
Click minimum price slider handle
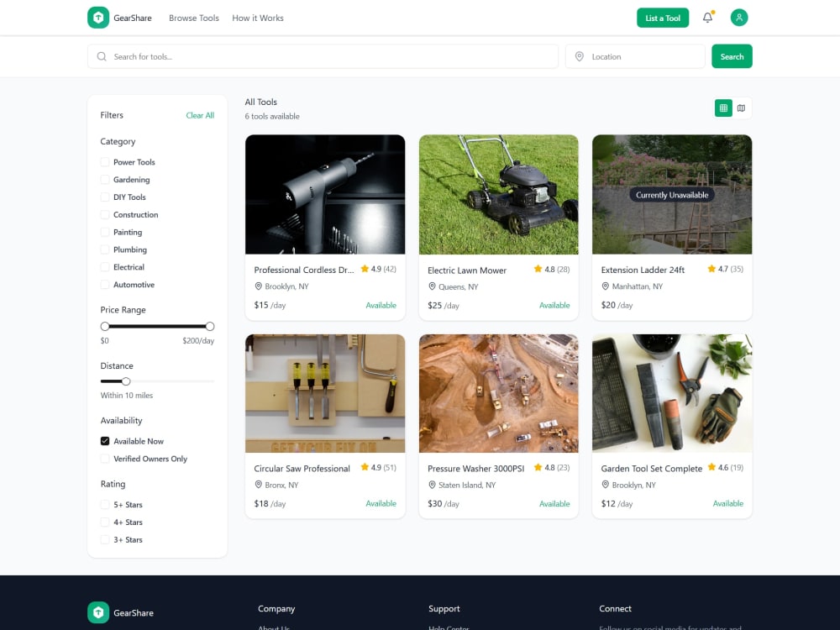[105, 326]
